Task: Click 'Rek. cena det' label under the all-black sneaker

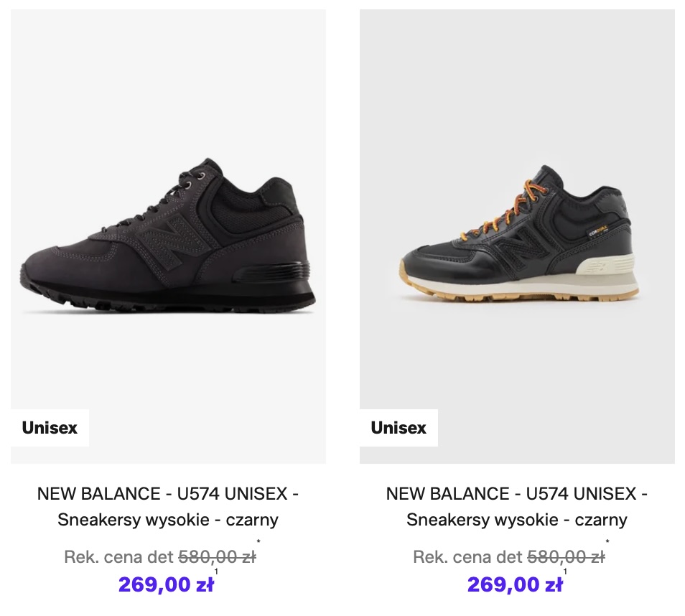Action: pyautogui.click(x=118, y=557)
